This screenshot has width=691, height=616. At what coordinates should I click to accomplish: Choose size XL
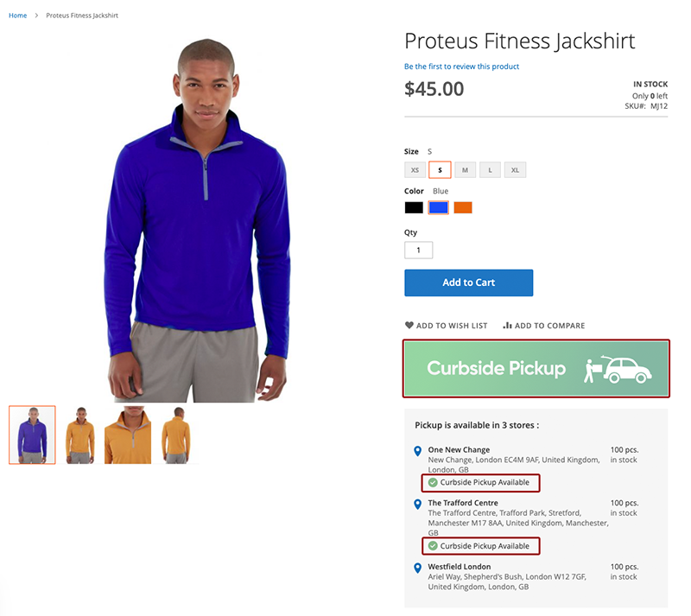point(516,170)
